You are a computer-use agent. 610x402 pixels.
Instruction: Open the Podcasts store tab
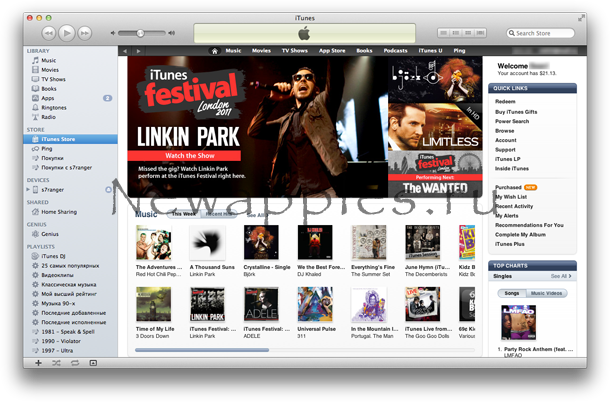[x=395, y=51]
